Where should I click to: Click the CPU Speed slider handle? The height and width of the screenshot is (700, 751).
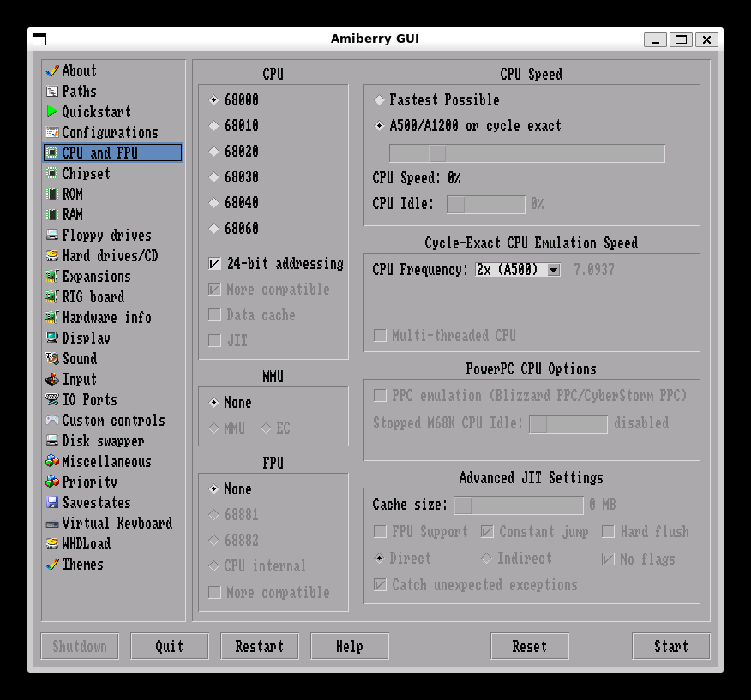click(x=437, y=153)
